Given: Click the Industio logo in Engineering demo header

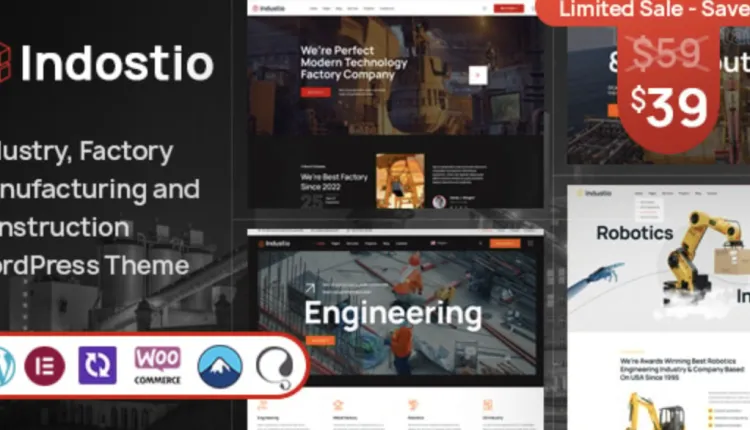Looking at the screenshot, I should (274, 243).
